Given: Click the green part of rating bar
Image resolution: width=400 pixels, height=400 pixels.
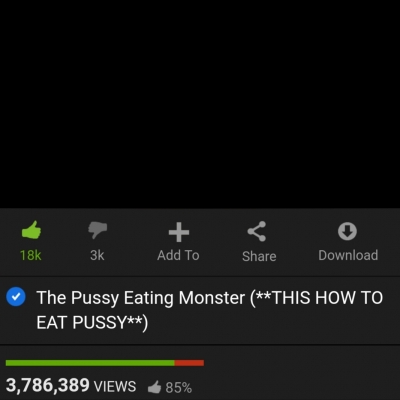Looking at the screenshot, I should click(90, 363).
